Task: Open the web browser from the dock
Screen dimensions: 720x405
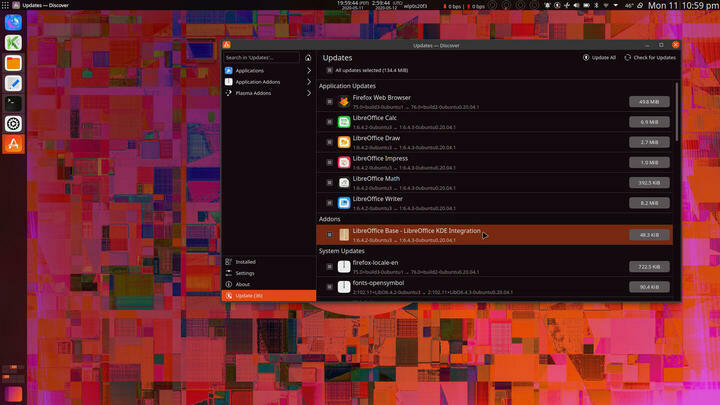Action: 13,22
